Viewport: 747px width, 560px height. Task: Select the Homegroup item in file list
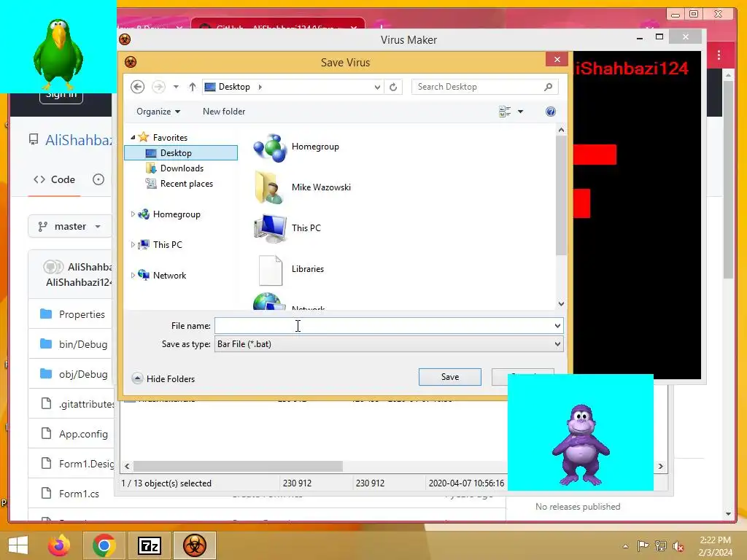point(296,147)
